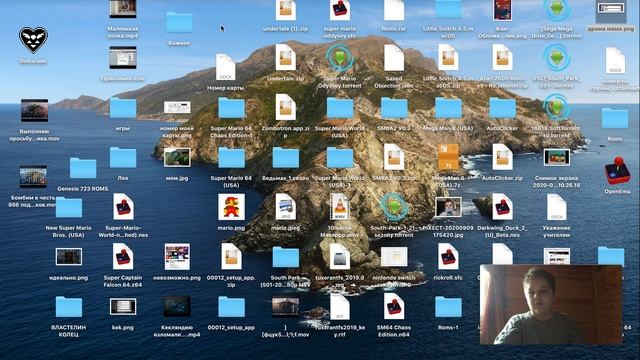Image resolution: width=640 pixels, height=360 pixels.
Task: Open the Super Mario 64 (USA) folder
Action: [231, 158]
